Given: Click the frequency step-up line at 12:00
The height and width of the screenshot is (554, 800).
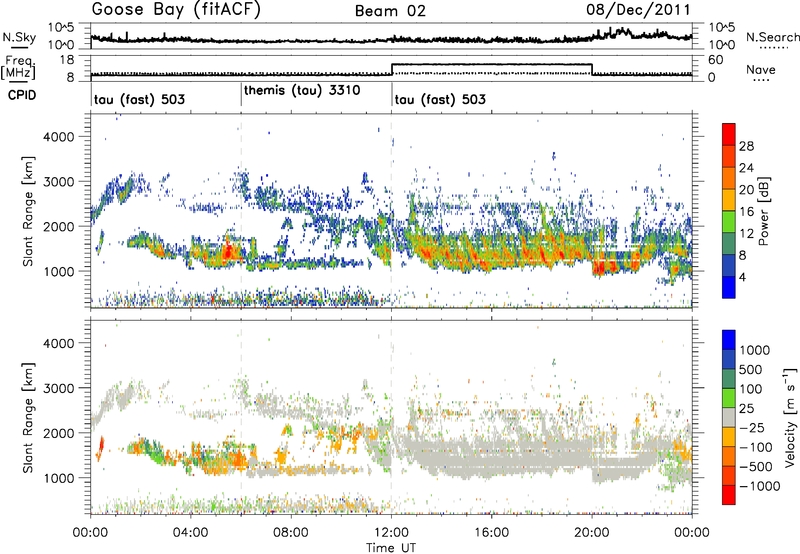Looking at the screenshot, I should [x=391, y=69].
